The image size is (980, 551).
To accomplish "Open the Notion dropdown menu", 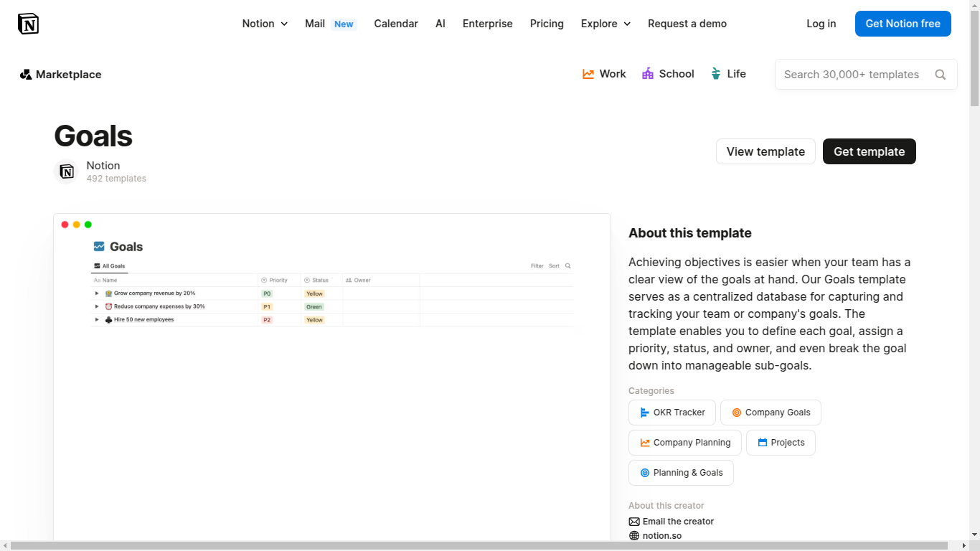I will click(265, 24).
